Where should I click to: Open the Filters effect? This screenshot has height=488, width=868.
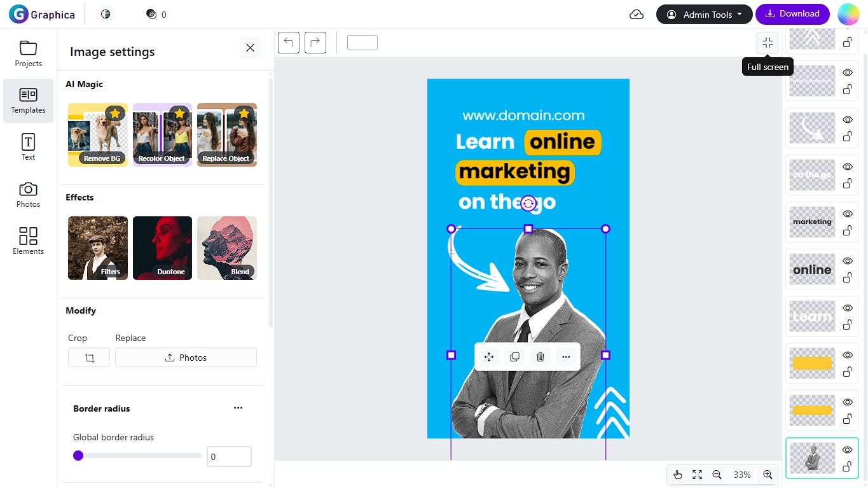pyautogui.click(x=98, y=248)
